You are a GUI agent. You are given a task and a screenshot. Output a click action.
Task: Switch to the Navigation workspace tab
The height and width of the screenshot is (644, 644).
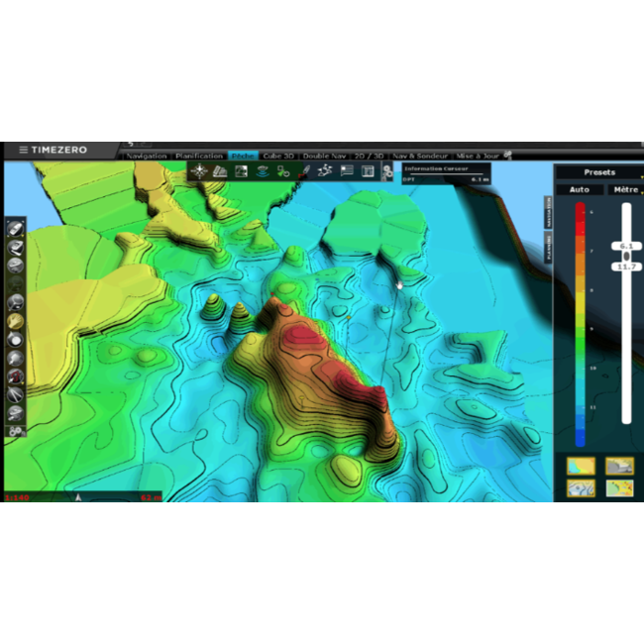click(147, 157)
